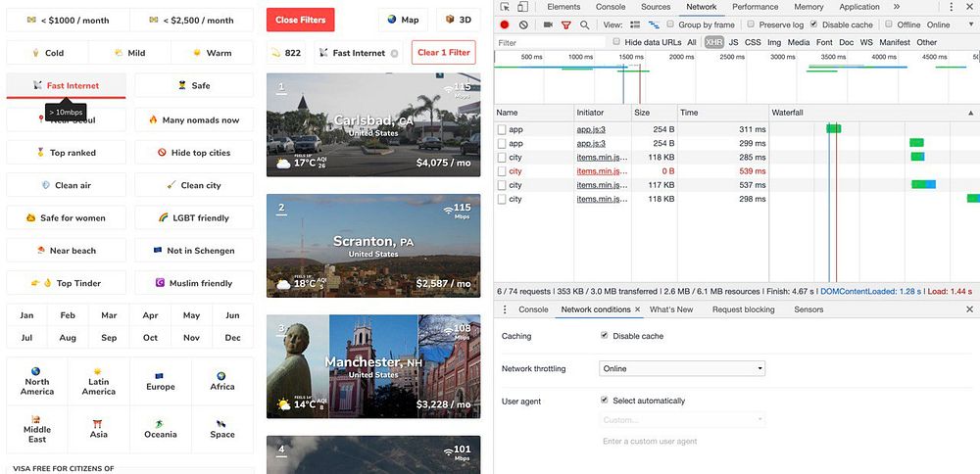Click the Clear 1 Filter button
This screenshot has height=474, width=980.
point(444,53)
